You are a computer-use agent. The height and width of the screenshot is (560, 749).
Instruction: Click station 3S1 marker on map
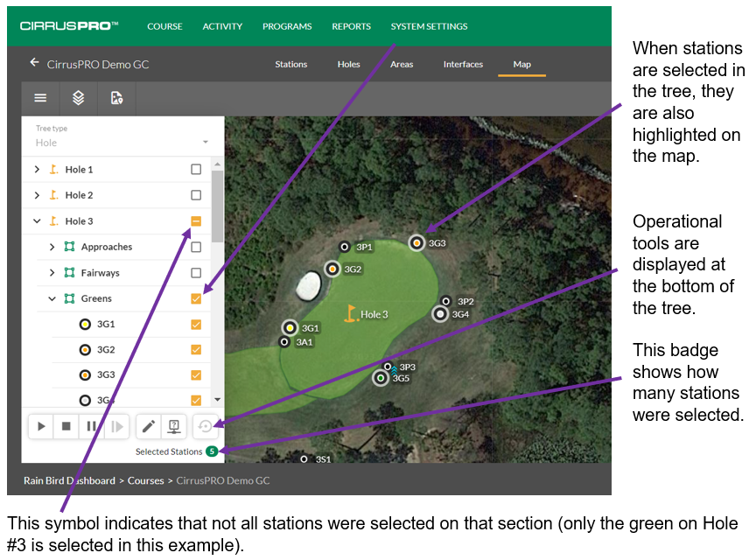[304, 458]
